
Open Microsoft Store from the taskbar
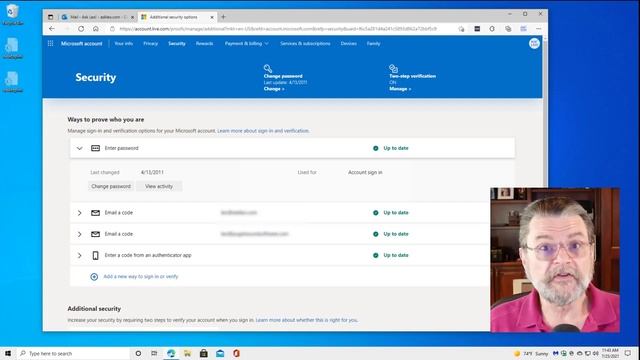tap(204, 353)
